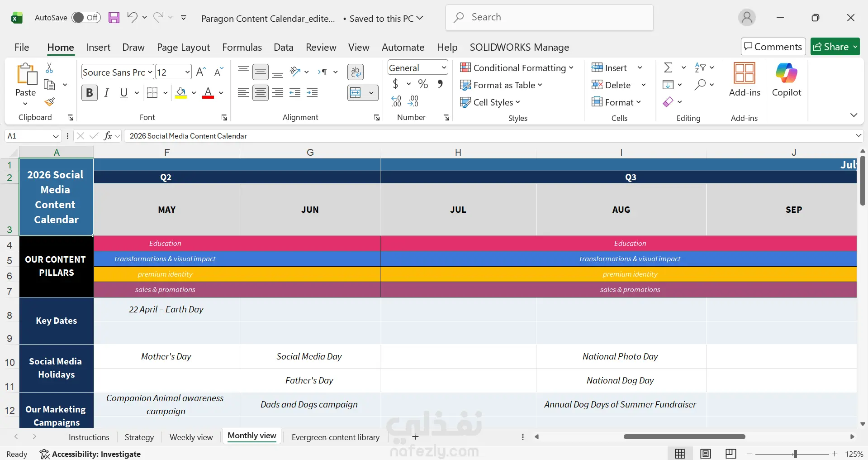Click the Increase Font Size icon

tap(202, 72)
